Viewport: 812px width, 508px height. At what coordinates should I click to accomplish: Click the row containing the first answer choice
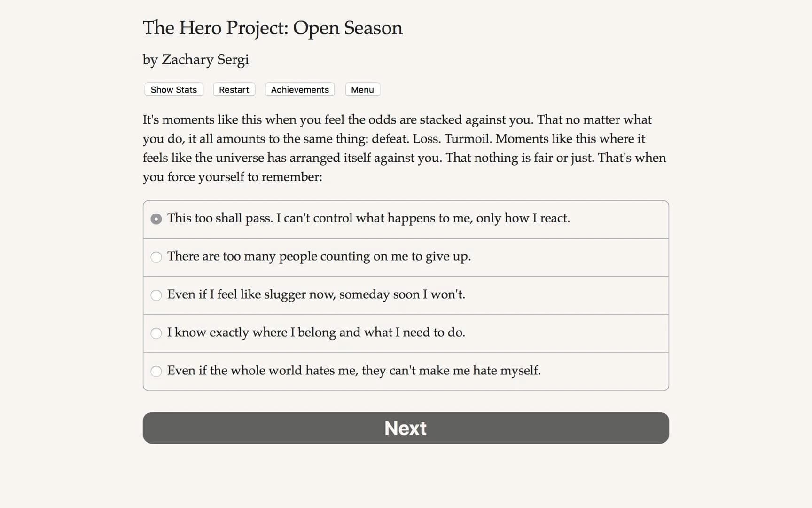pos(405,219)
